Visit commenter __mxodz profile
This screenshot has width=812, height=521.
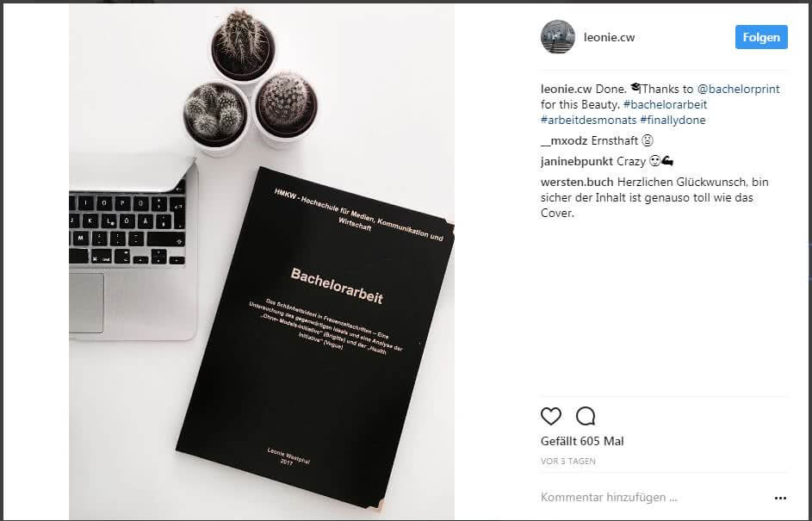click(x=564, y=141)
